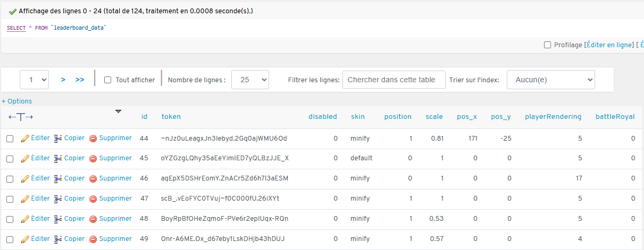644x250 pixels.
Task: Click the Éditer en ligne link
Action: coord(609,45)
